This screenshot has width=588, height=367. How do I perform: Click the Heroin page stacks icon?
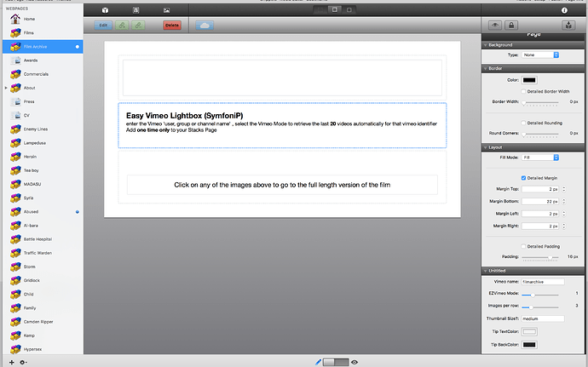tap(15, 157)
